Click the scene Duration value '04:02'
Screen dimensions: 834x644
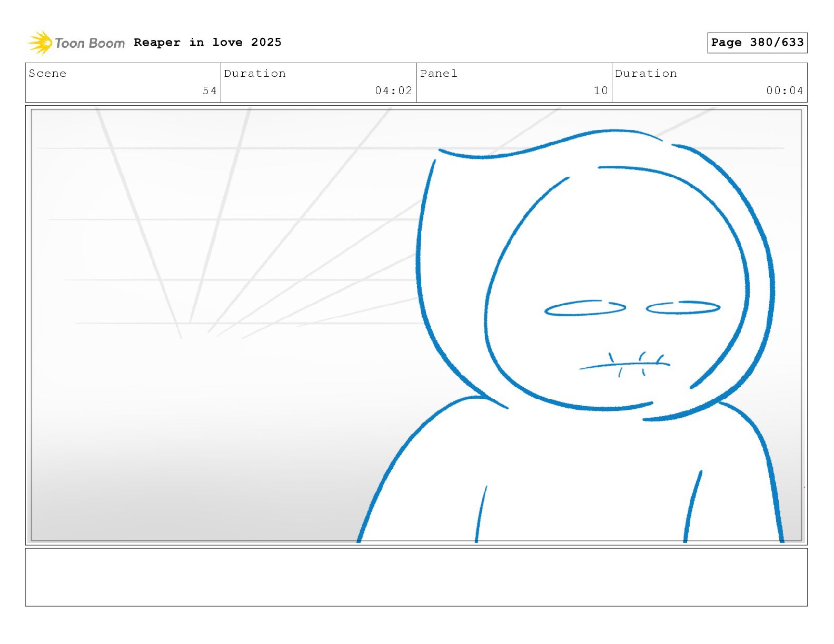click(393, 90)
